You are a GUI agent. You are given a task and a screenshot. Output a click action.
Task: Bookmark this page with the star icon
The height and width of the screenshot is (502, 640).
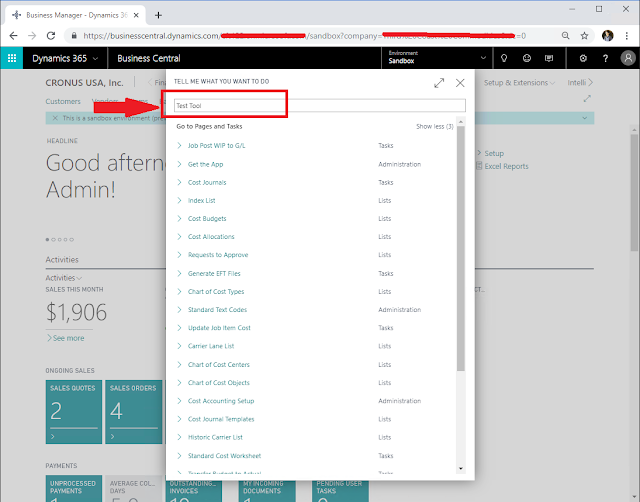584,36
